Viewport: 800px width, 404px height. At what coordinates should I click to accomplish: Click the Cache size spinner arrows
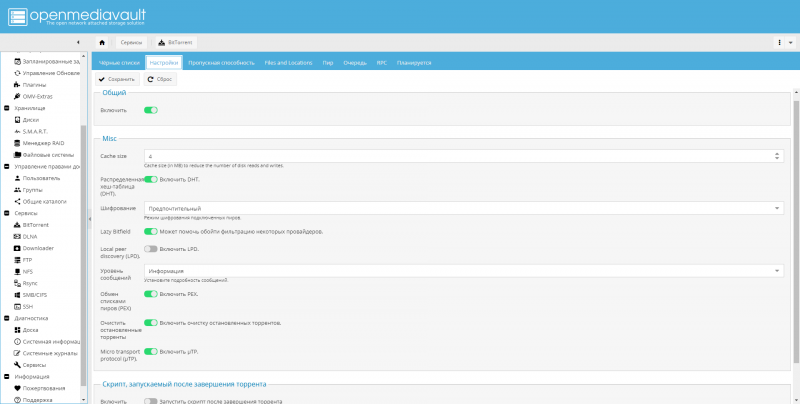[x=777, y=156]
